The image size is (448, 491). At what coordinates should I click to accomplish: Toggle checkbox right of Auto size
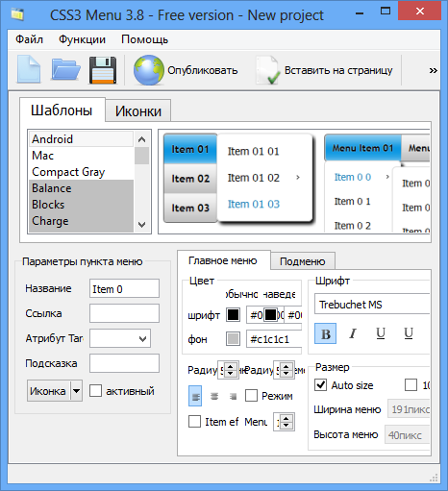coord(411,385)
